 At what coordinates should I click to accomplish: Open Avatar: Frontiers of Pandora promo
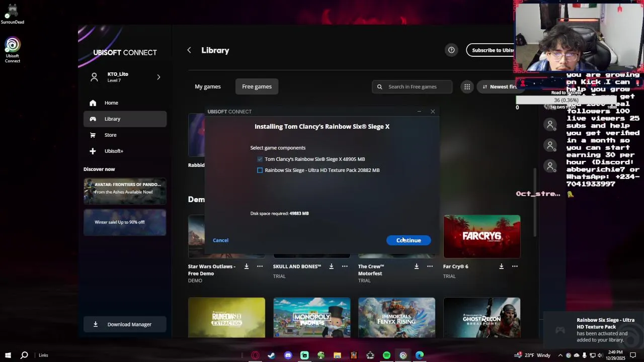pyautogui.click(x=125, y=191)
